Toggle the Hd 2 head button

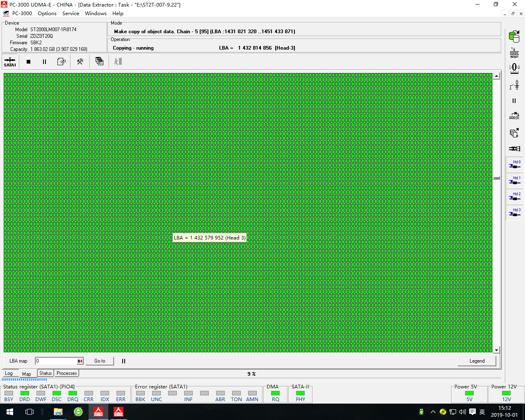pos(514,196)
